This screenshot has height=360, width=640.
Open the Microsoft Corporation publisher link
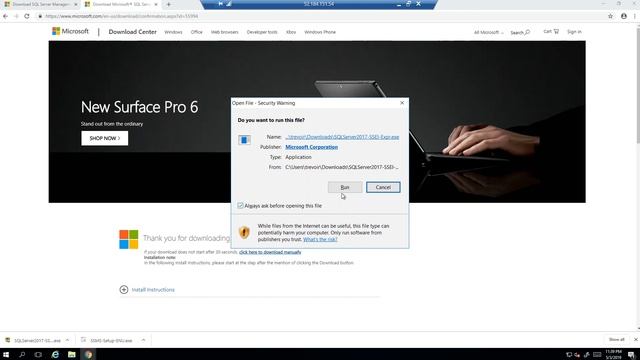click(x=311, y=147)
